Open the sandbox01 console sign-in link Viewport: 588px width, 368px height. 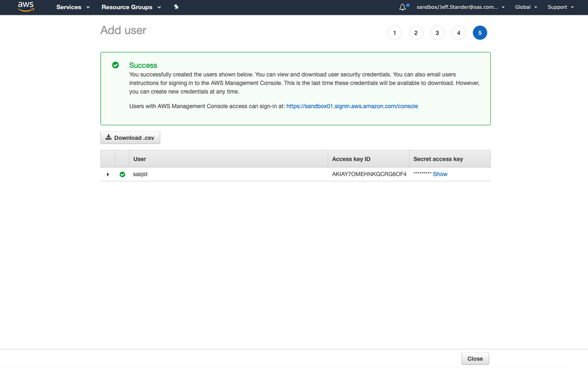(x=352, y=107)
